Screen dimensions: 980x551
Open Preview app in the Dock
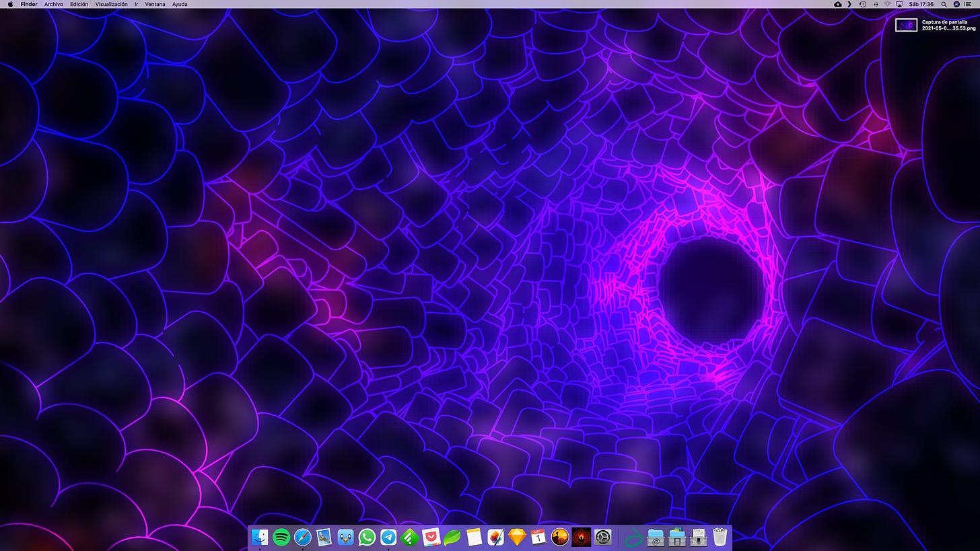coord(324,537)
